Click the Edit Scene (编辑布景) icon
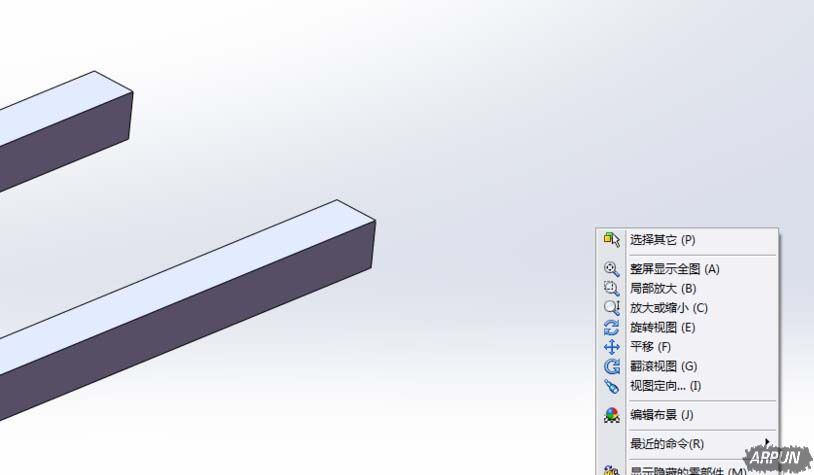The width and height of the screenshot is (814, 475). (612, 415)
